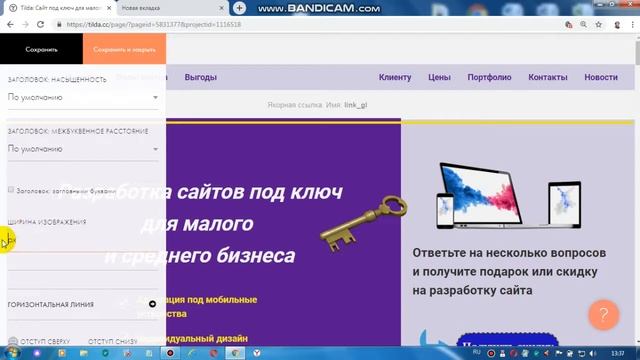Switch to the Tilda site tab
The height and width of the screenshot is (360, 640).
pyautogui.click(x=59, y=8)
